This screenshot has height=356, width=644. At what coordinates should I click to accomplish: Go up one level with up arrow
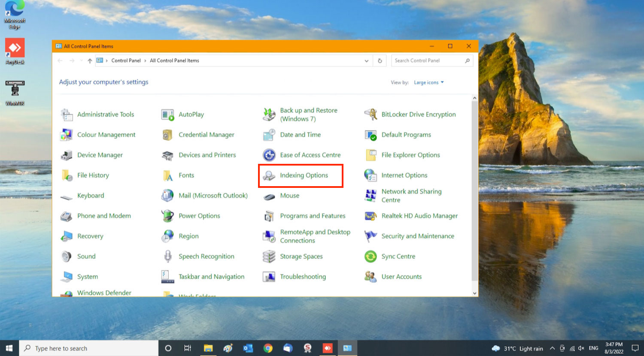tap(90, 61)
